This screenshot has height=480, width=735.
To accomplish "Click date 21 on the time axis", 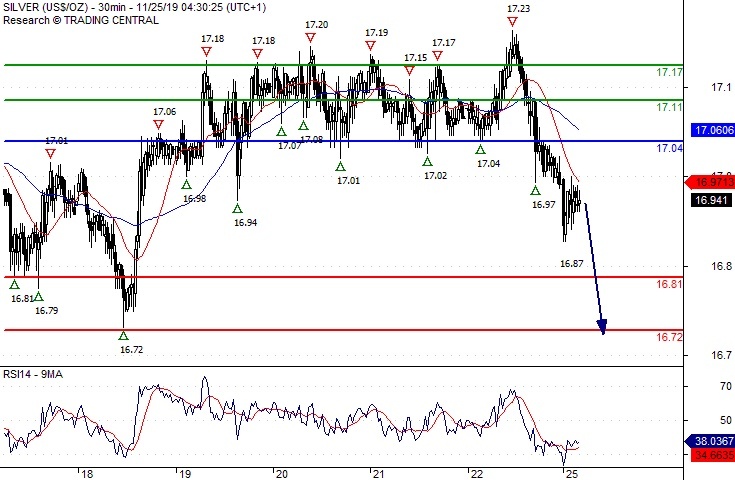I will click(378, 474).
